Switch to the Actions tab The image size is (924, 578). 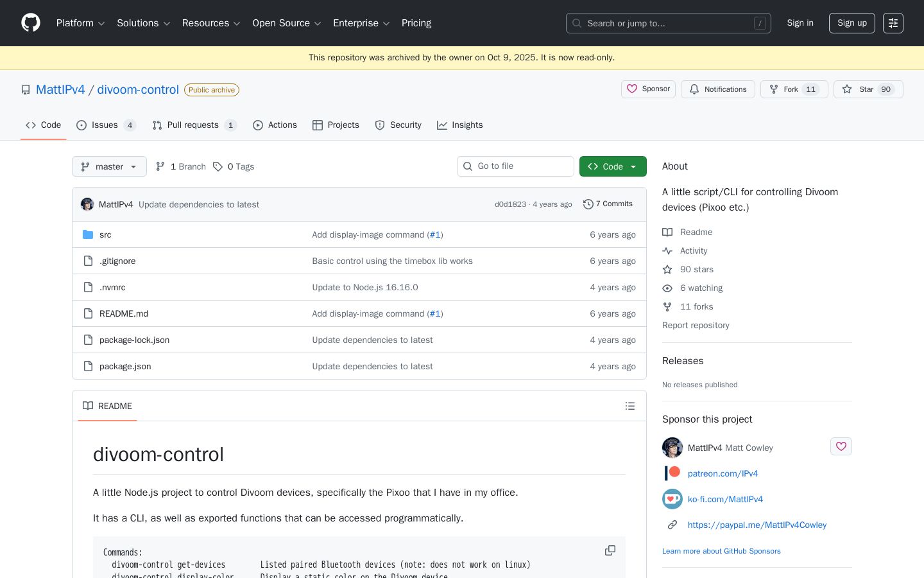point(275,125)
